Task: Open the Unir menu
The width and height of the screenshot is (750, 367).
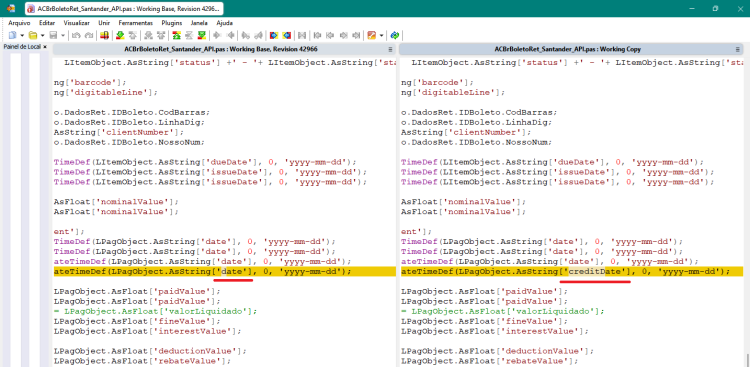Action: pyautogui.click(x=104, y=22)
